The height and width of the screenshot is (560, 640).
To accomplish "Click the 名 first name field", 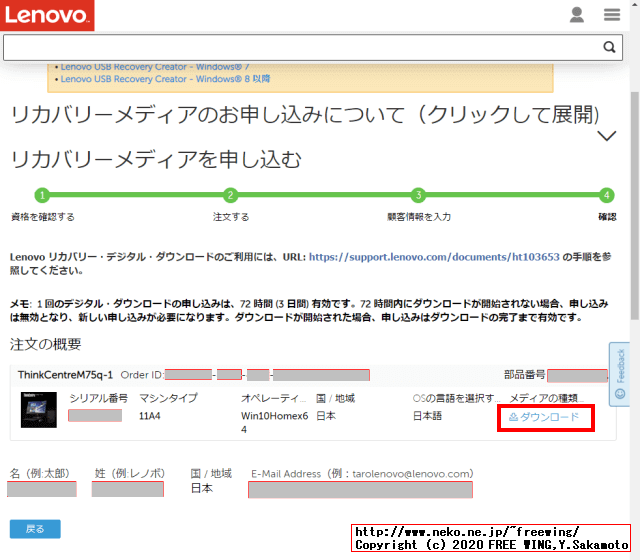I will 42,489.
